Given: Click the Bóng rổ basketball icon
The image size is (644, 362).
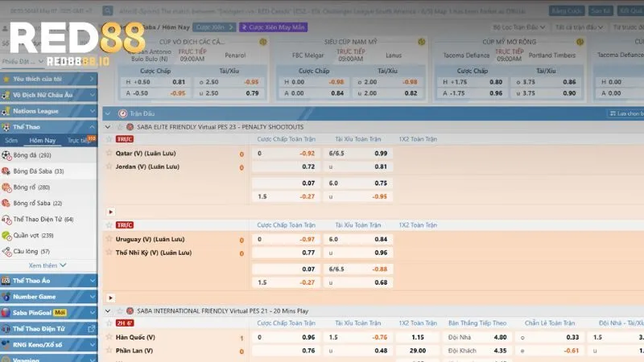Looking at the screenshot, I should [6, 187].
